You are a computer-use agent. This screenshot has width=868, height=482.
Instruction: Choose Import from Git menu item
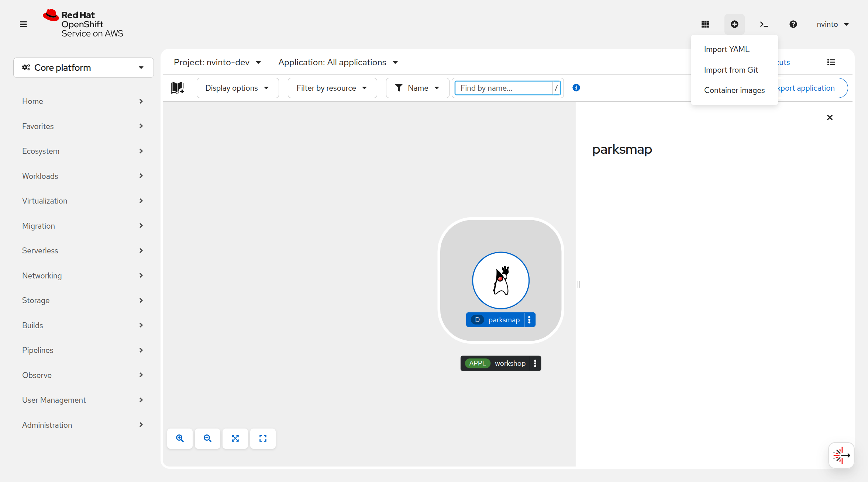pos(734,70)
